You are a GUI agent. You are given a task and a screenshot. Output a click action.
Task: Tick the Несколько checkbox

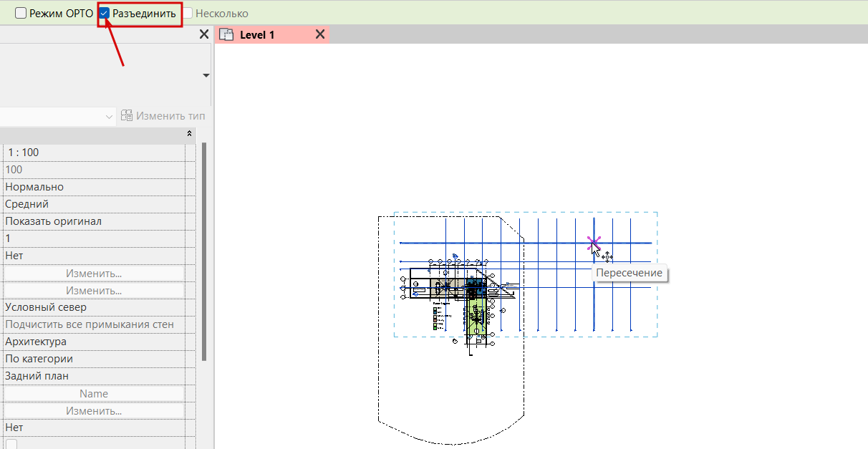click(x=188, y=13)
